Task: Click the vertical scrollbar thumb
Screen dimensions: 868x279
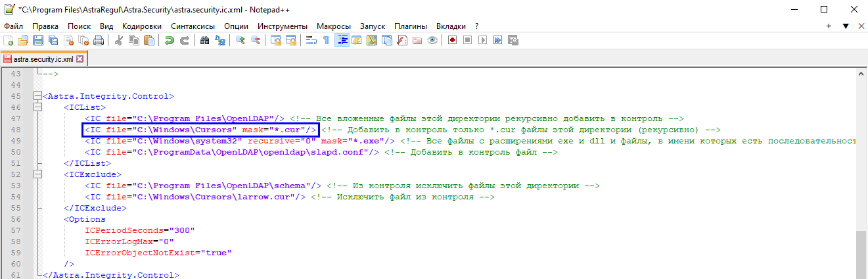Action: coord(861,253)
